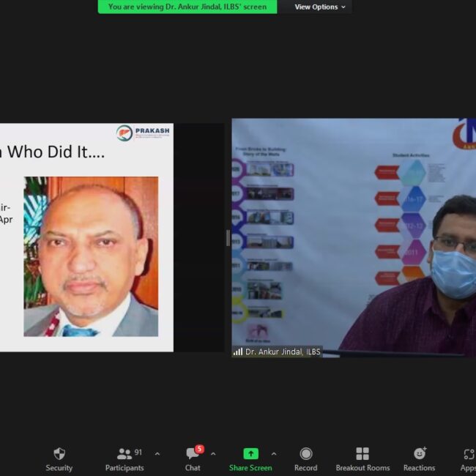The height and width of the screenshot is (476, 476).
Task: Click the green Share Screen icon
Action: click(250, 454)
